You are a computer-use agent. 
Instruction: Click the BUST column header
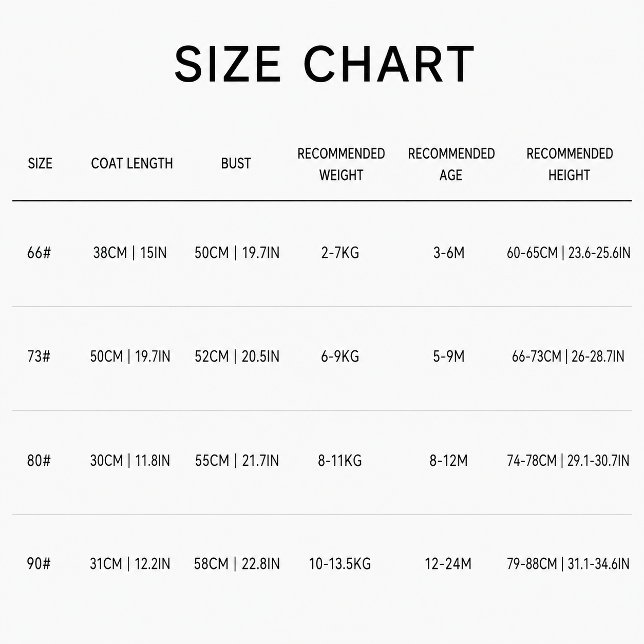tap(236, 163)
